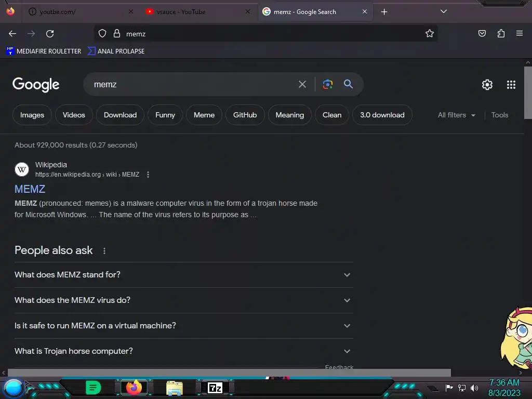Switch to the youtbe.com tab

point(79,12)
